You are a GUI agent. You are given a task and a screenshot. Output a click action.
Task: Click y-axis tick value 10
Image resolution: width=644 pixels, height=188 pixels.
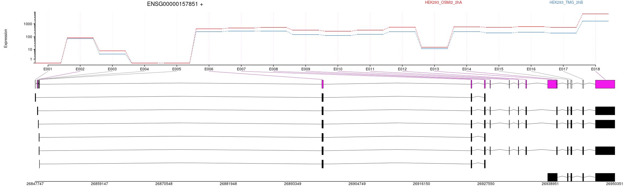click(30, 49)
